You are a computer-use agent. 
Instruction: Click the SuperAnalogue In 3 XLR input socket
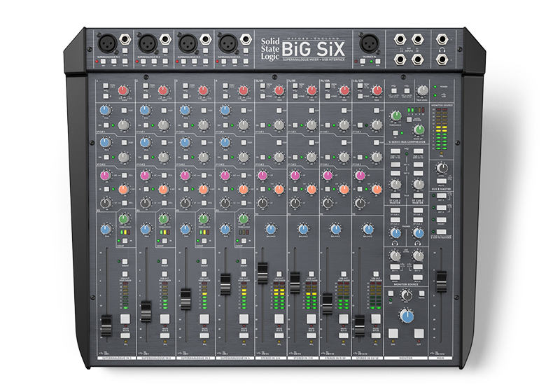(x=187, y=43)
